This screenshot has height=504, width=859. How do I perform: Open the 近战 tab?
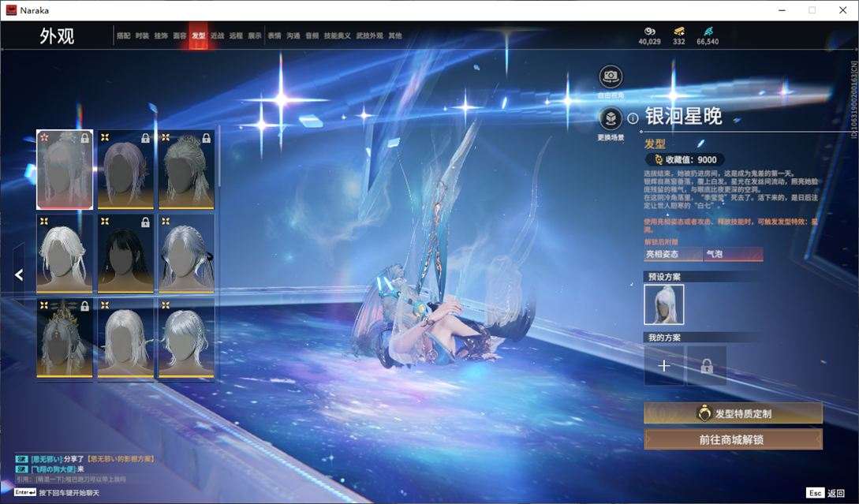tap(217, 35)
